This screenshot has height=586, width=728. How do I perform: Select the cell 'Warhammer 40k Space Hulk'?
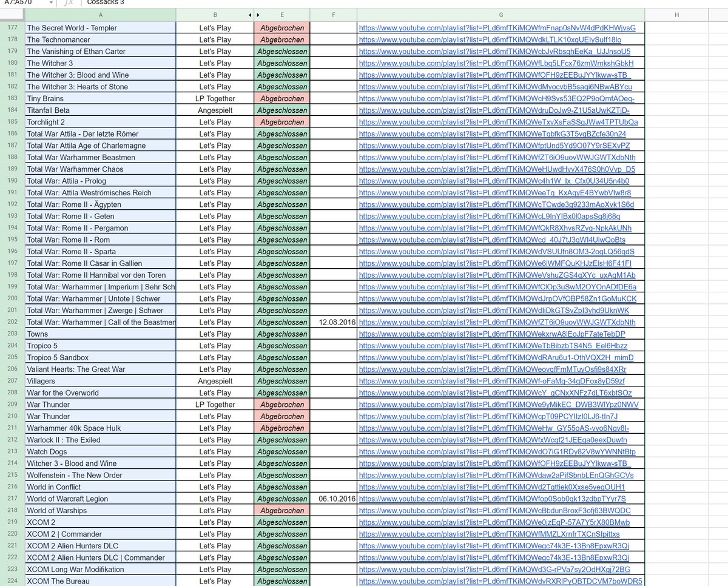click(100, 428)
